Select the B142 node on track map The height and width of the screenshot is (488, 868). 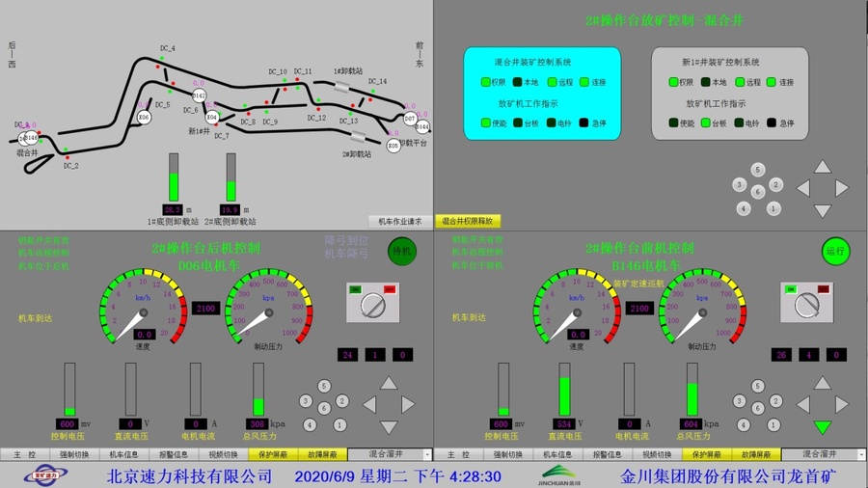(200, 95)
